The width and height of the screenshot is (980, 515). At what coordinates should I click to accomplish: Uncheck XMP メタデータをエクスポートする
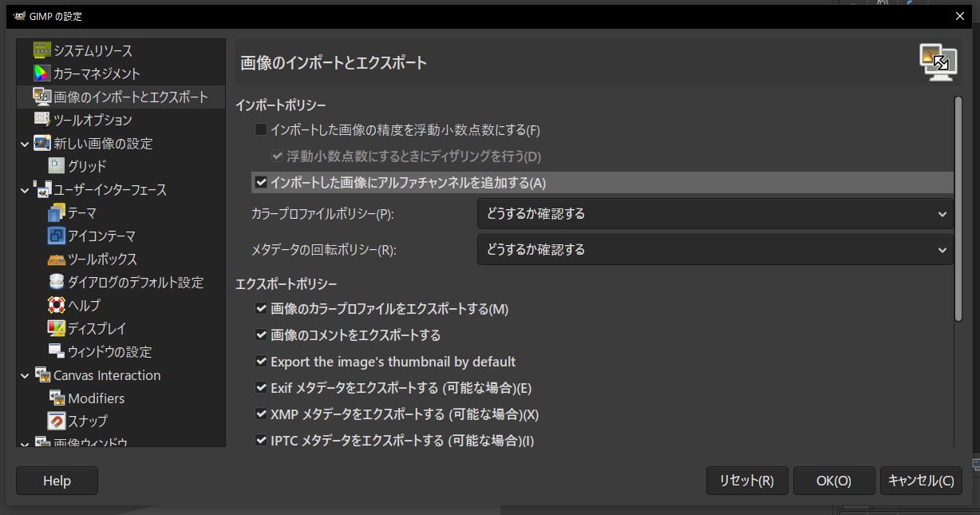pyautogui.click(x=261, y=414)
